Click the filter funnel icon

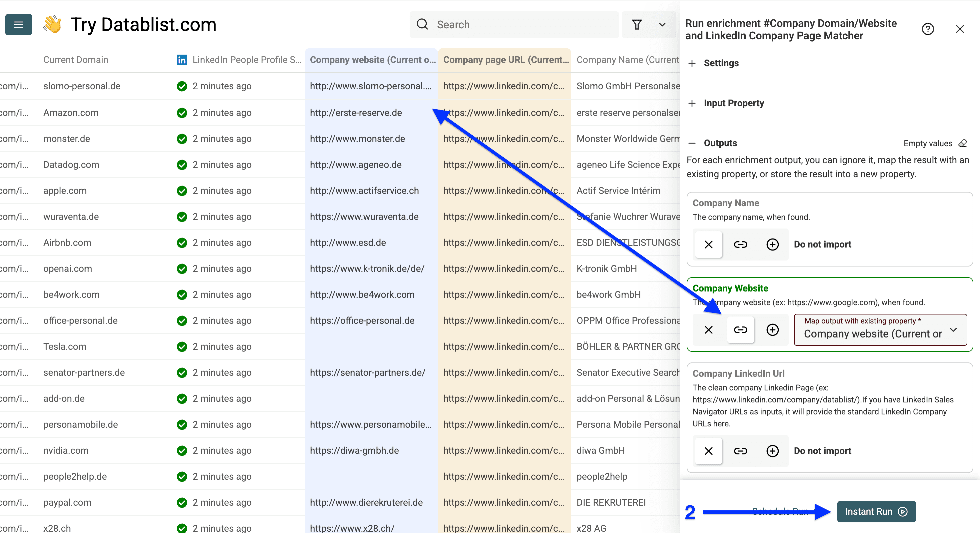637,24
